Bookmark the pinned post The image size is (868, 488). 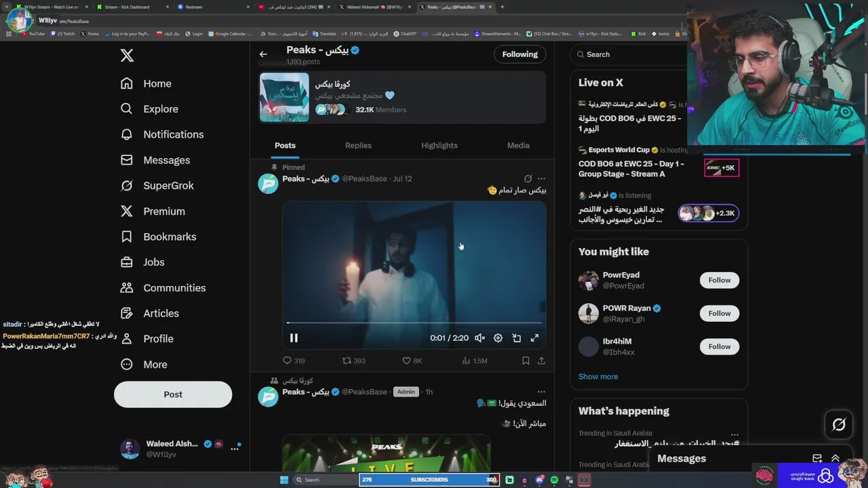coord(526,361)
